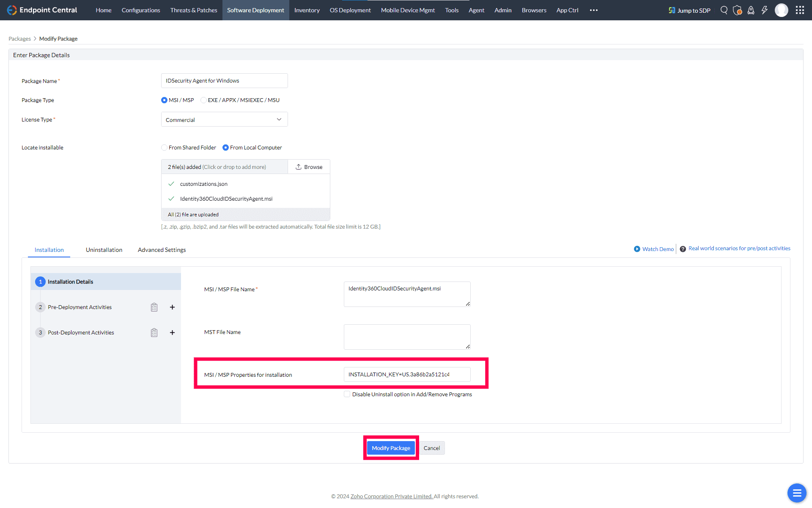This screenshot has height=508, width=812.
Task: Click the security shield alert icon
Action: pyautogui.click(x=737, y=10)
